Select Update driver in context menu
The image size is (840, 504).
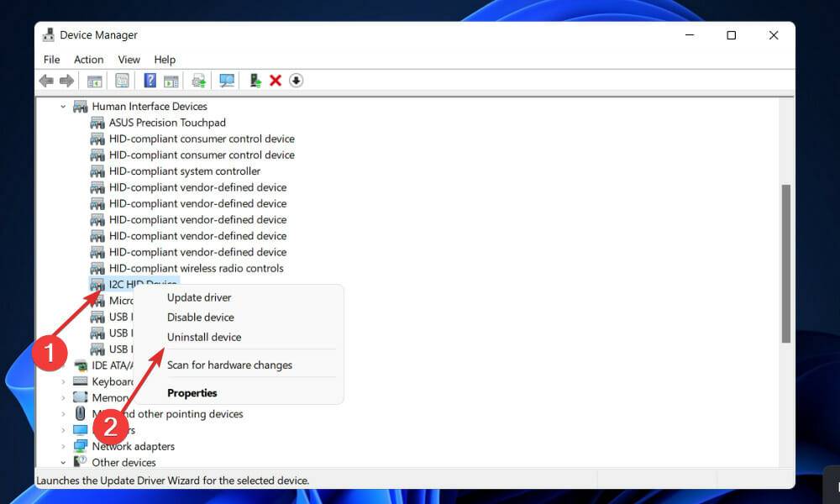pyautogui.click(x=199, y=297)
